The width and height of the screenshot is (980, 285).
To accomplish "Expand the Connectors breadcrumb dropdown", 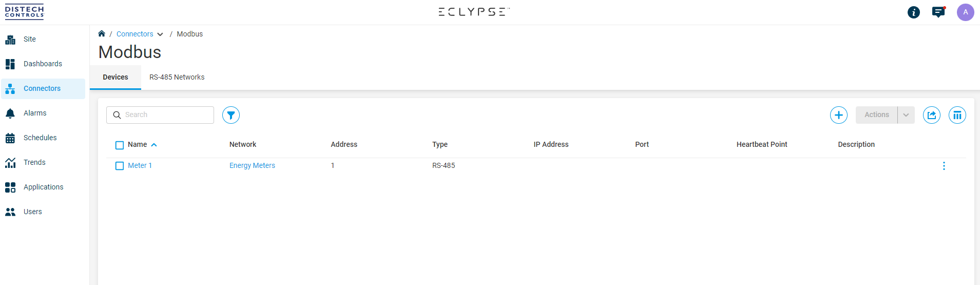I will click(160, 34).
